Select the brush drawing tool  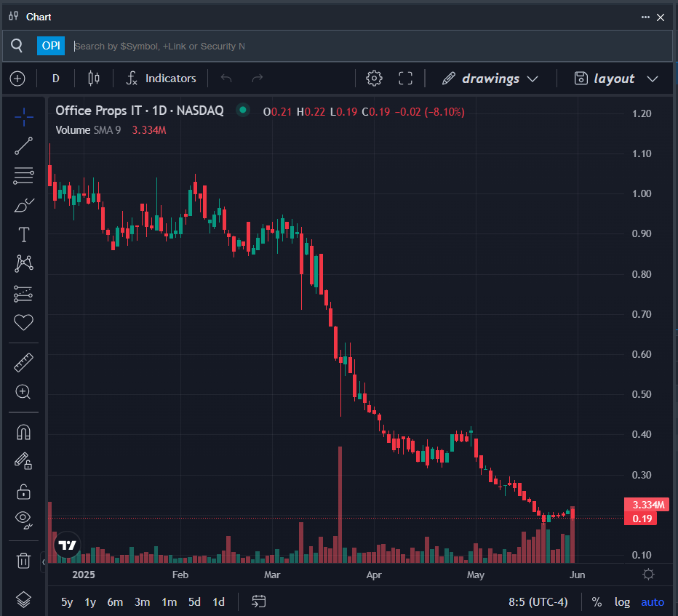click(24, 205)
